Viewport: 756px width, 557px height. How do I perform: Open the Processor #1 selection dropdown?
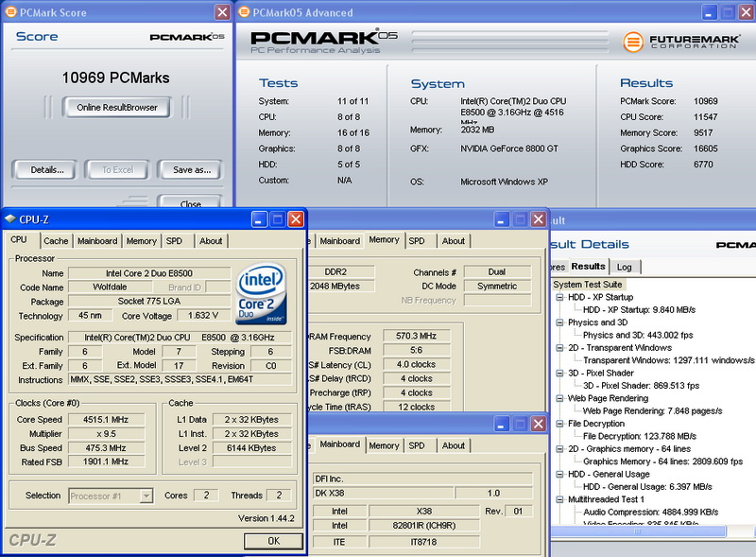coord(146,496)
